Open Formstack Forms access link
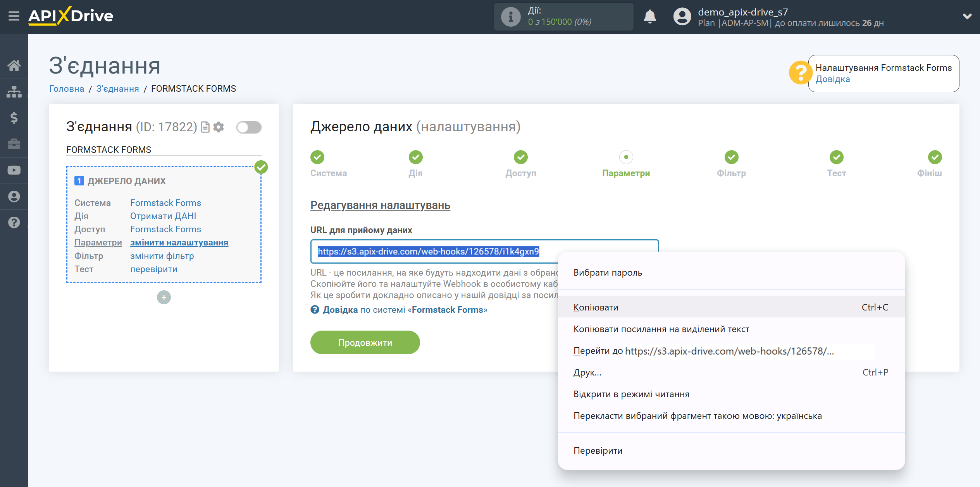Screen dimensions: 980x487 (x=165, y=229)
